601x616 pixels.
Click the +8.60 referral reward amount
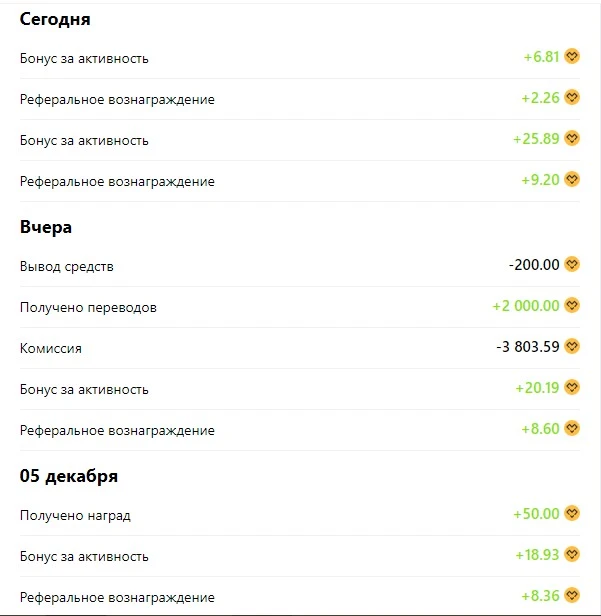click(540, 429)
